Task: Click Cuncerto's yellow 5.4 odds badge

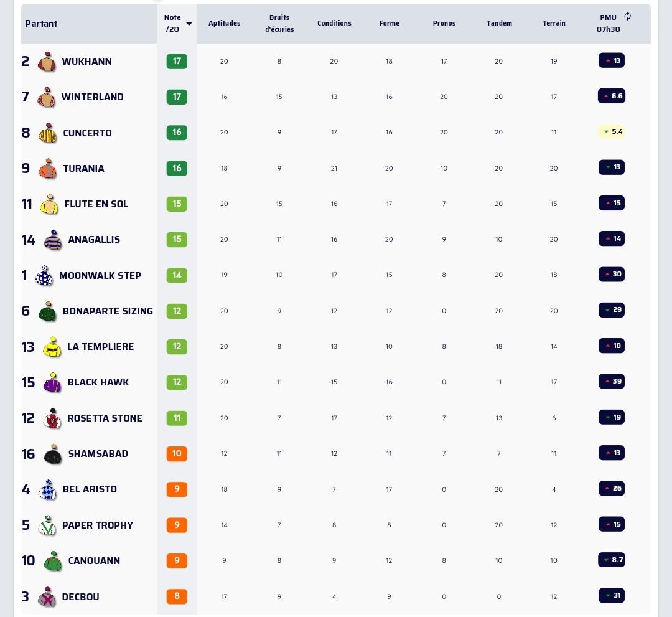Action: click(x=612, y=131)
